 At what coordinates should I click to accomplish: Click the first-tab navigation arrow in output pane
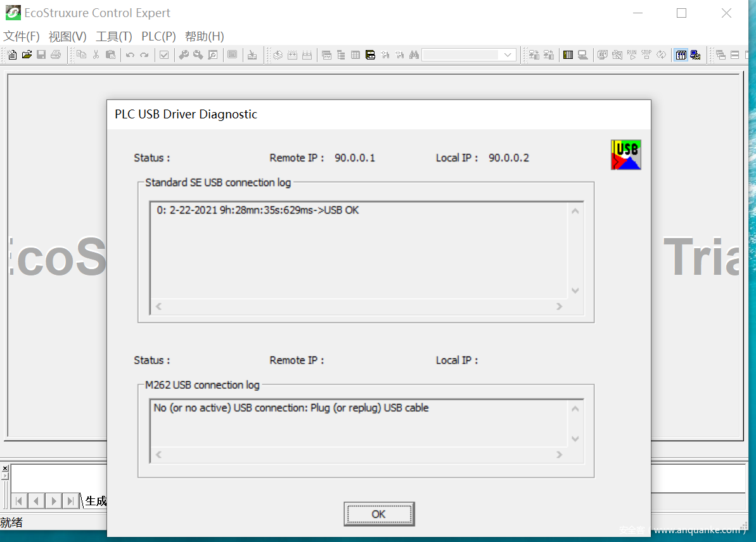pyautogui.click(x=19, y=501)
